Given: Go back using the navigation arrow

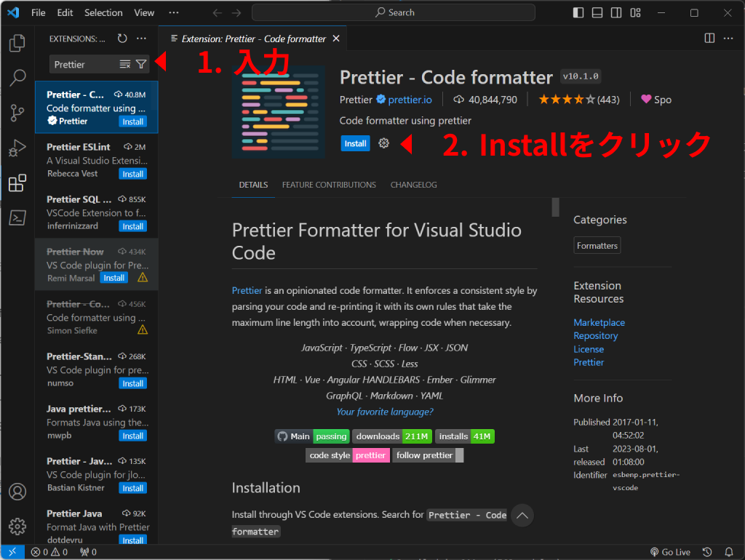Looking at the screenshot, I should tap(218, 13).
